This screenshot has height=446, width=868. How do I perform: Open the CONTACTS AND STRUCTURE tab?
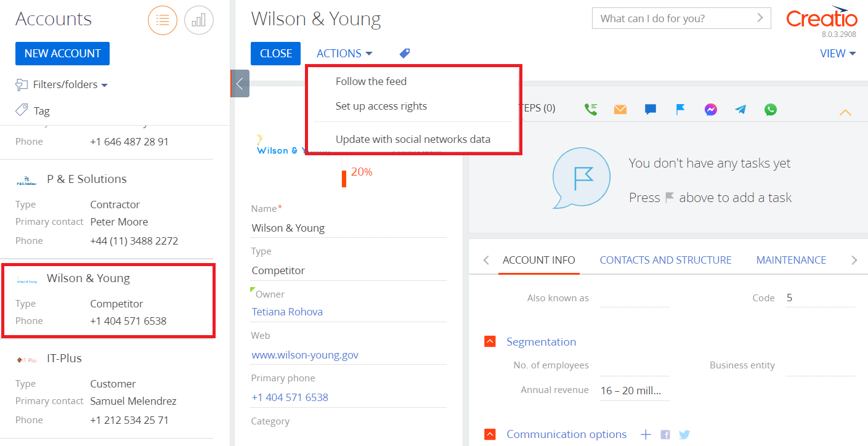point(666,260)
